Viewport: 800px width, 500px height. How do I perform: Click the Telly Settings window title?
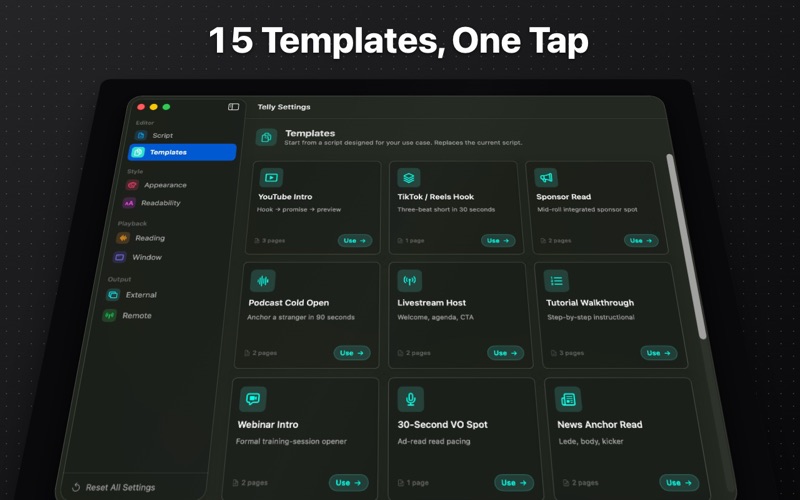[284, 107]
